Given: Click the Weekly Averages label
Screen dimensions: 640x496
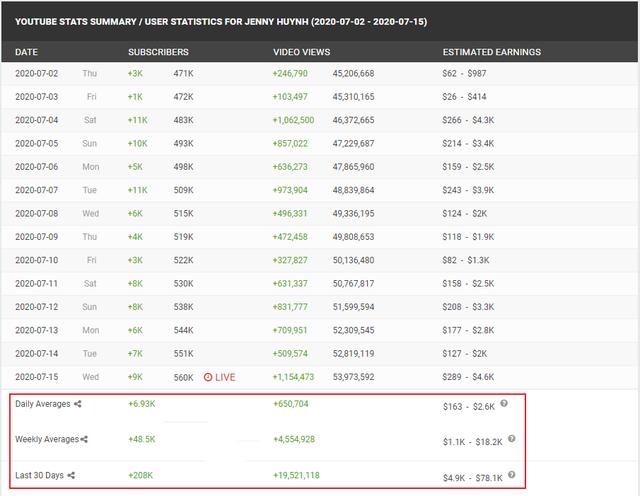Looking at the screenshot, I should [47, 440].
